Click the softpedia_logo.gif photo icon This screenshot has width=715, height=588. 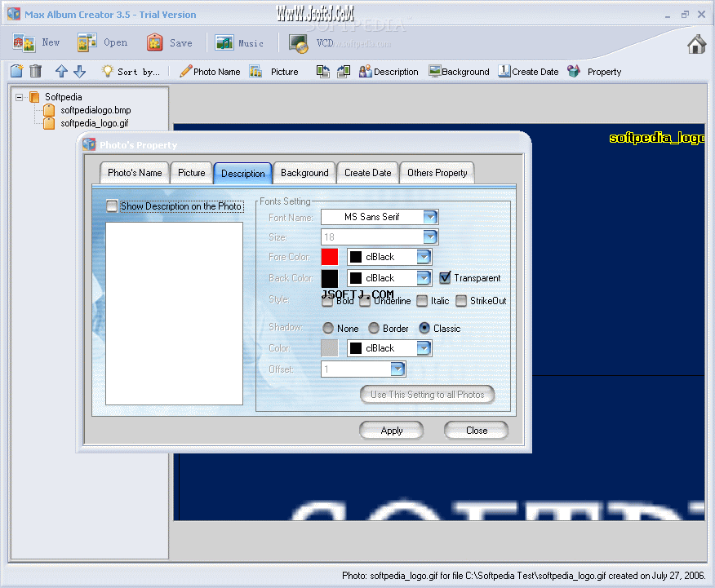tap(49, 123)
